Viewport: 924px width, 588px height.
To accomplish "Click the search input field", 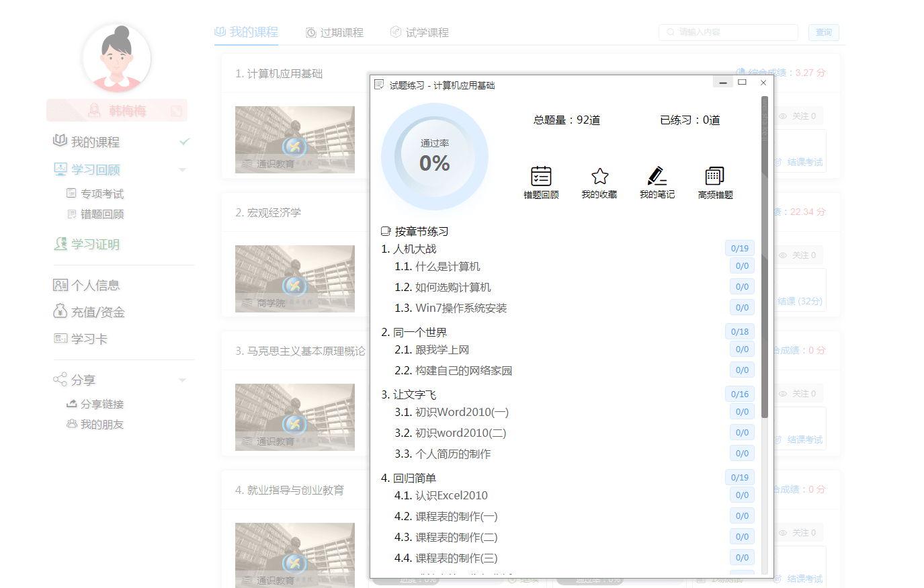I will click(728, 32).
